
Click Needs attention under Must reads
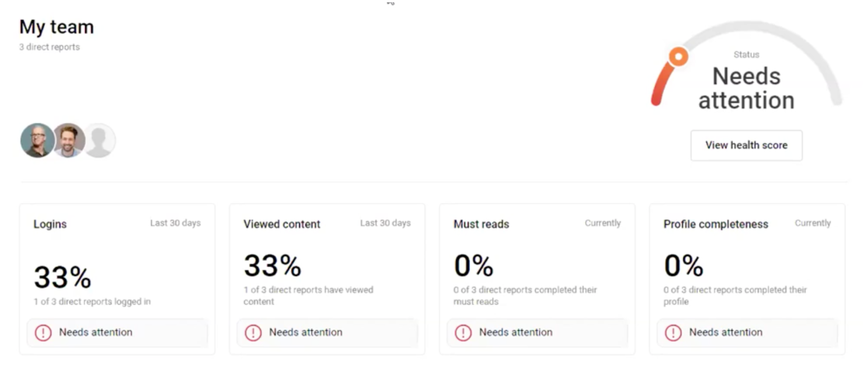tap(516, 332)
